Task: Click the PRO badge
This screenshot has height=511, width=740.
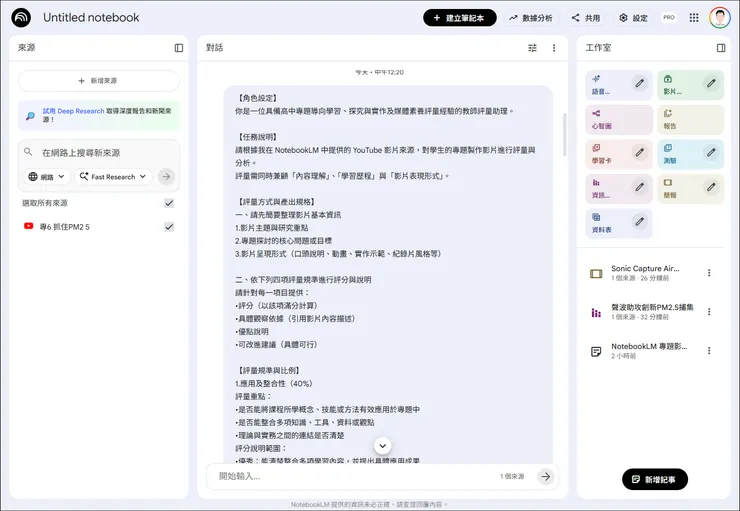Action: tap(669, 17)
